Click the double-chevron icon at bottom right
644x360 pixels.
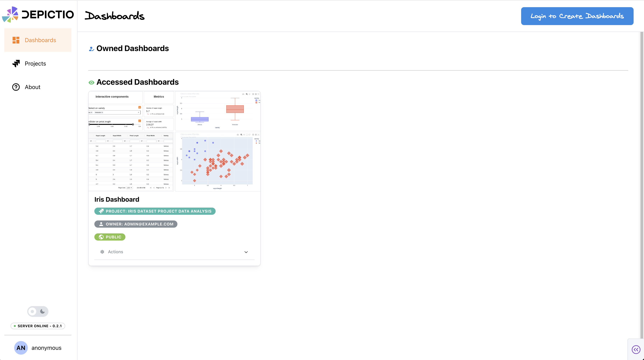click(x=636, y=349)
